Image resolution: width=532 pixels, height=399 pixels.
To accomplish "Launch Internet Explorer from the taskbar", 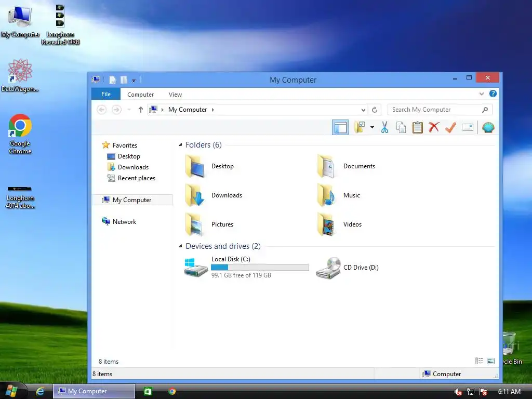I will pos(41,392).
